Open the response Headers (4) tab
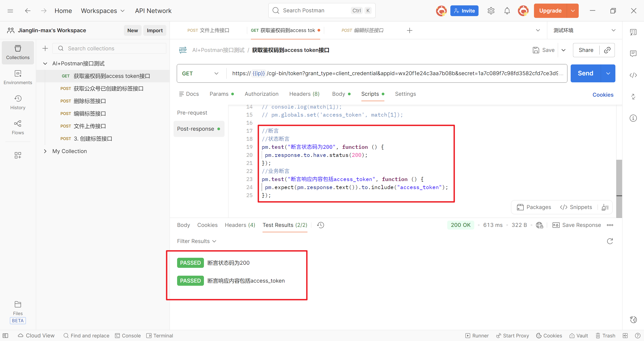Screen dimensions: 644x341 click(x=240, y=225)
